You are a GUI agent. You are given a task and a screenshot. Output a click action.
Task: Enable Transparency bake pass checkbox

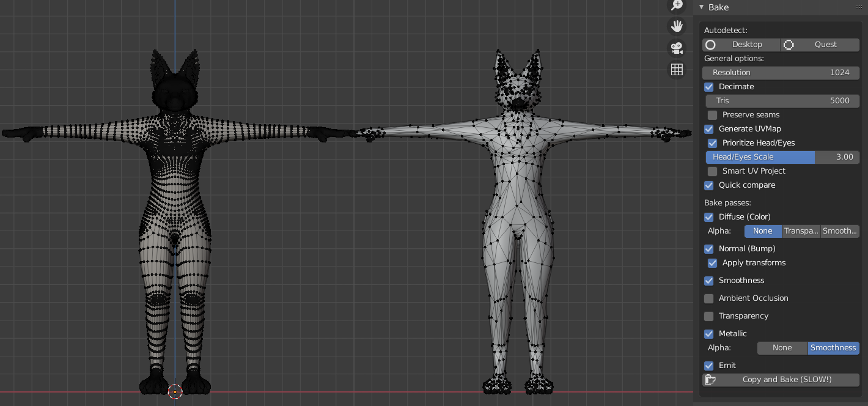[709, 316]
